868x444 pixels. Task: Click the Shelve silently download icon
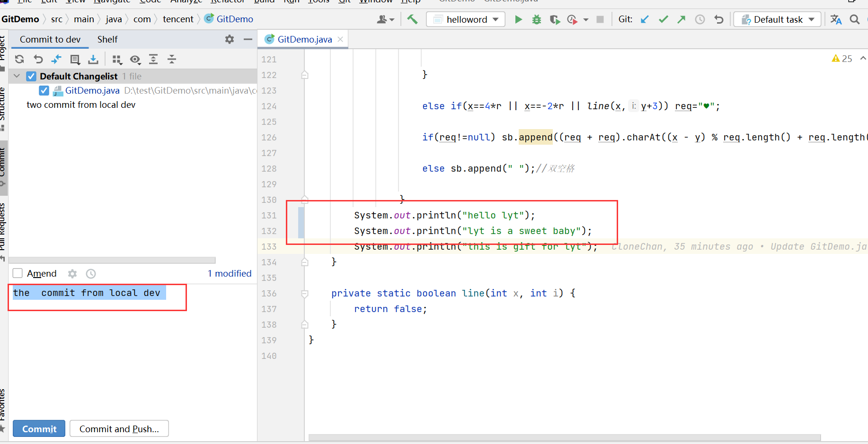coord(93,59)
